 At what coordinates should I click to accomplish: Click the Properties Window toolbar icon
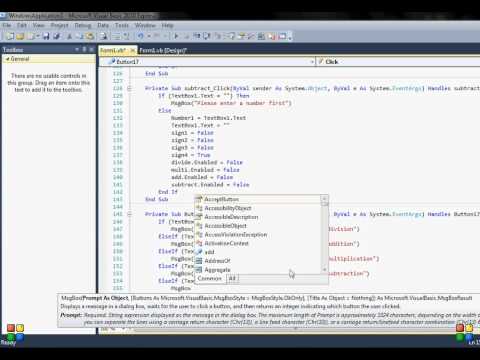(x=241, y=36)
